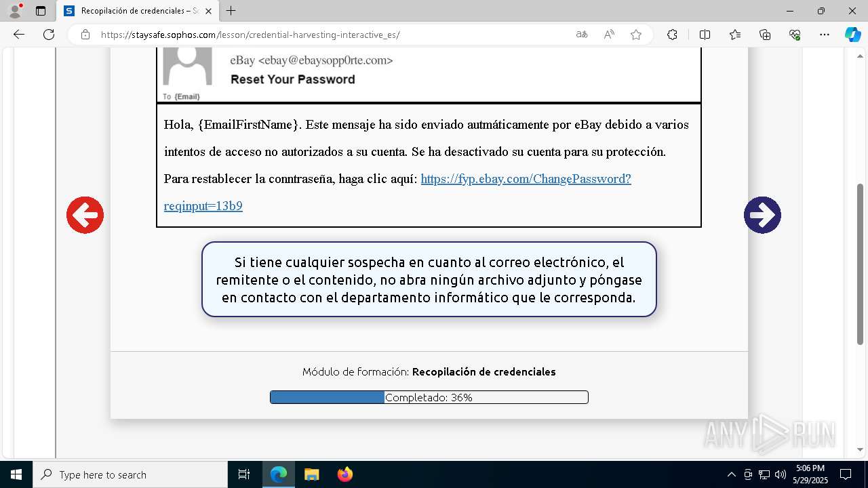Click the Reset Your Password subject line
The image size is (868, 488).
[x=292, y=79]
